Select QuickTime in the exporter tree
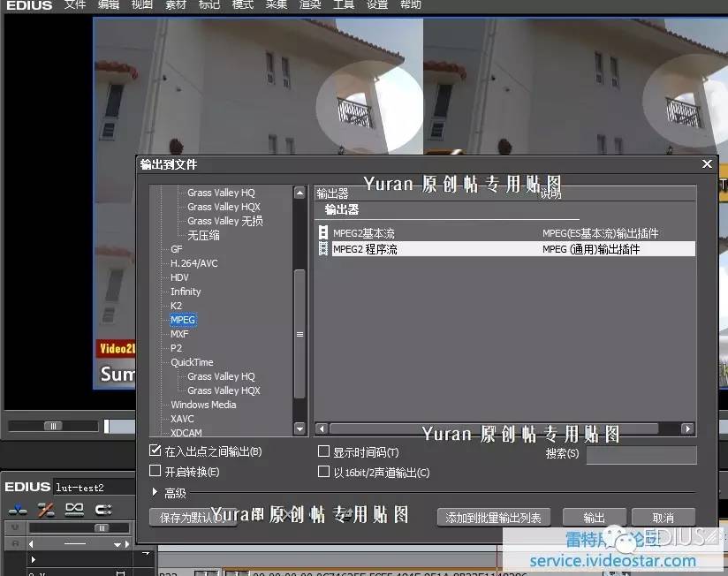The height and width of the screenshot is (576, 728). [192, 362]
